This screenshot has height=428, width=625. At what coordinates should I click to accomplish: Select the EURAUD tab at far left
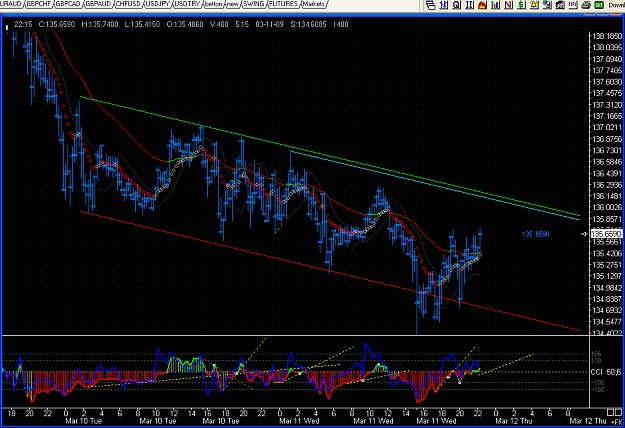tap(10, 4)
